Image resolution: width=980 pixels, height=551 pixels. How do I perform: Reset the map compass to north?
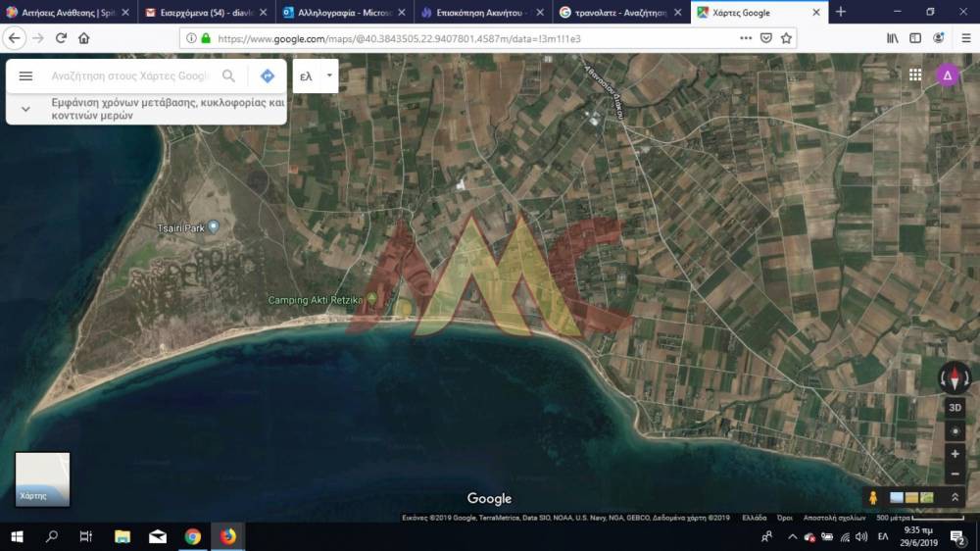[x=955, y=377]
